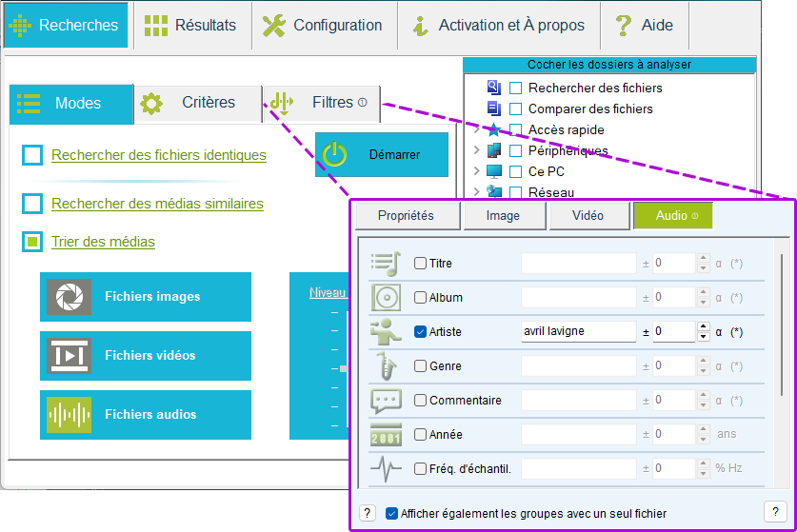Click the Titre music list icon
This screenshot has width=797, height=532.
[x=386, y=264]
